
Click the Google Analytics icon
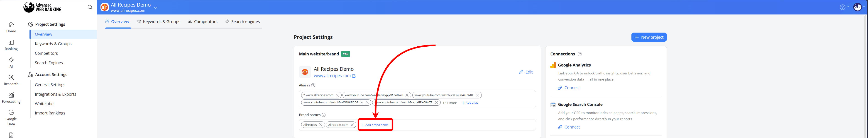(553, 65)
